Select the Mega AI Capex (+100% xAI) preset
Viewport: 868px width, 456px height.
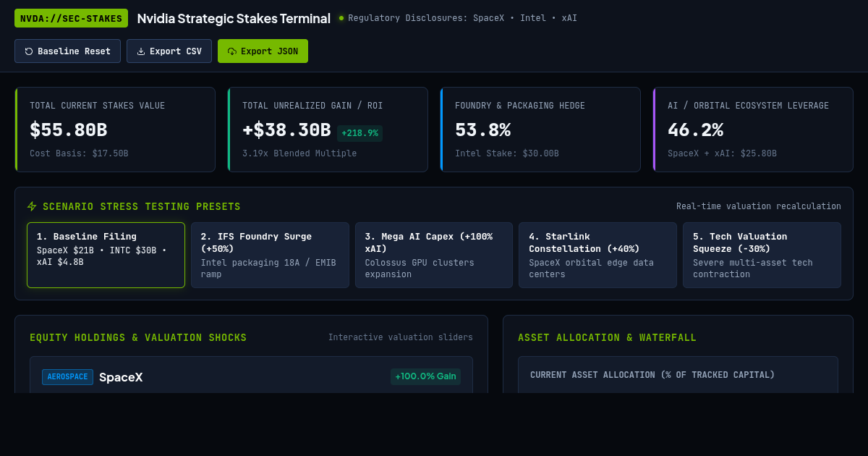tap(434, 255)
